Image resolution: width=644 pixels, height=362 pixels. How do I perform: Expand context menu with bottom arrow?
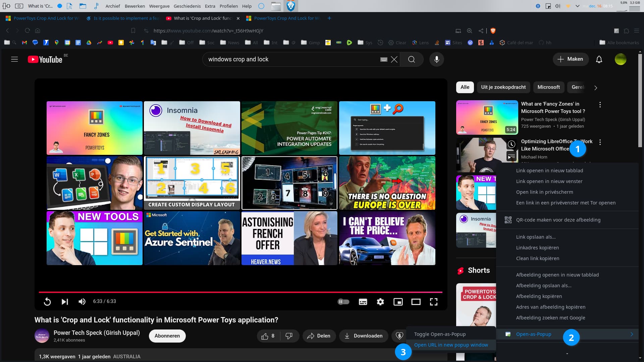point(567,354)
